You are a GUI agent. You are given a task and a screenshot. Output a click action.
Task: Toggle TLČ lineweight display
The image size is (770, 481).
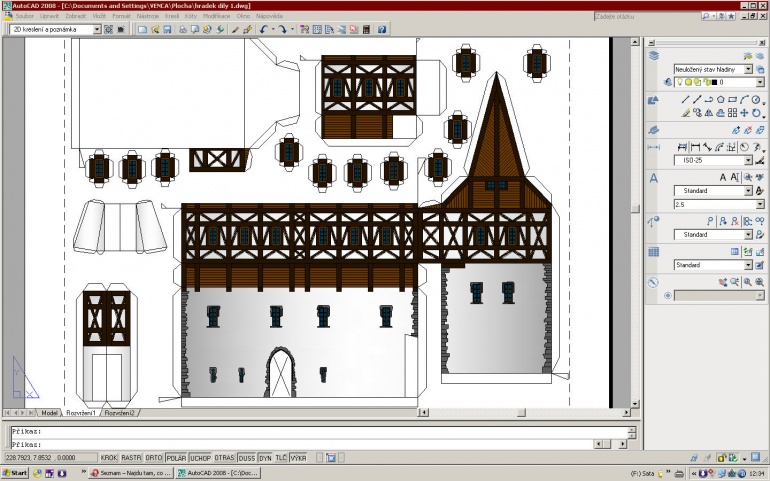pyautogui.click(x=281, y=457)
